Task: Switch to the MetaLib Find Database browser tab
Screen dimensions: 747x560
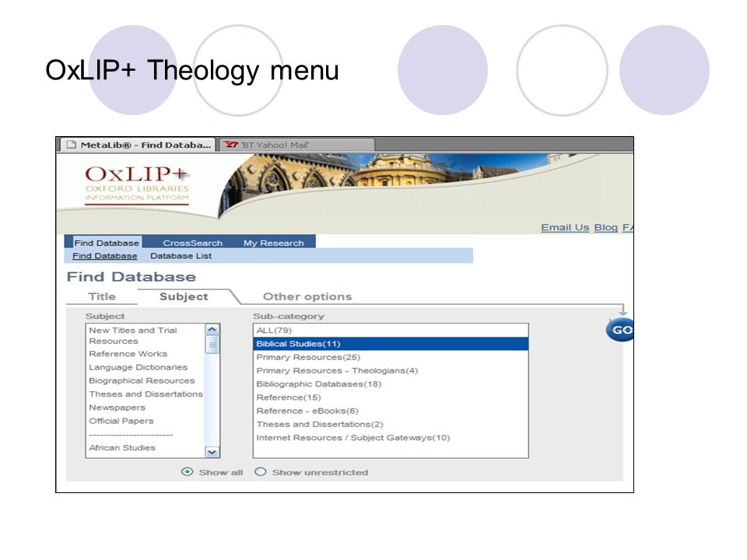Action: (139, 145)
